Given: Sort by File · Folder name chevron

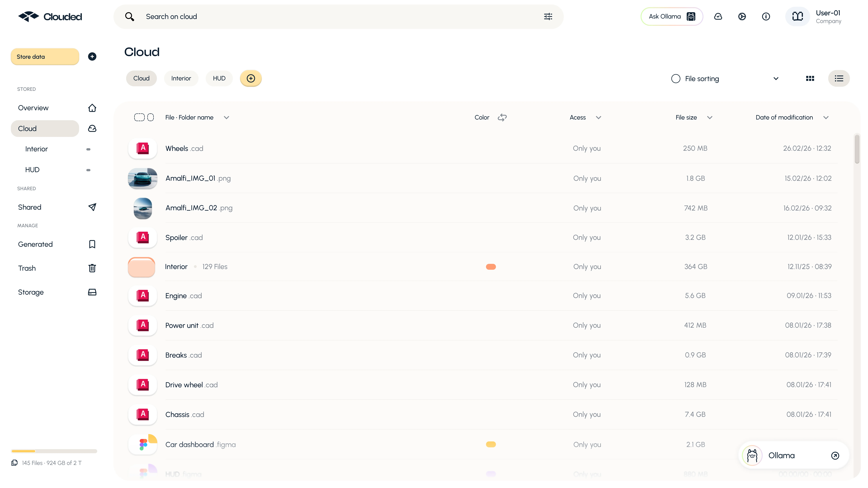Looking at the screenshot, I should (226, 117).
